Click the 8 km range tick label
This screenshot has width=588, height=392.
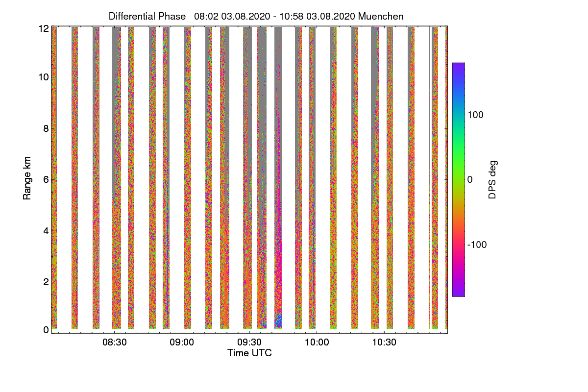click(46, 128)
